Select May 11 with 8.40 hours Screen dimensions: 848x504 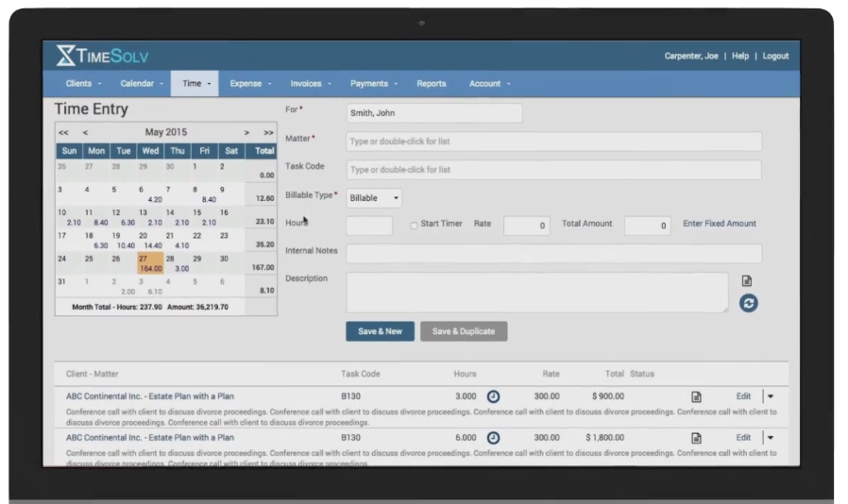point(96,217)
